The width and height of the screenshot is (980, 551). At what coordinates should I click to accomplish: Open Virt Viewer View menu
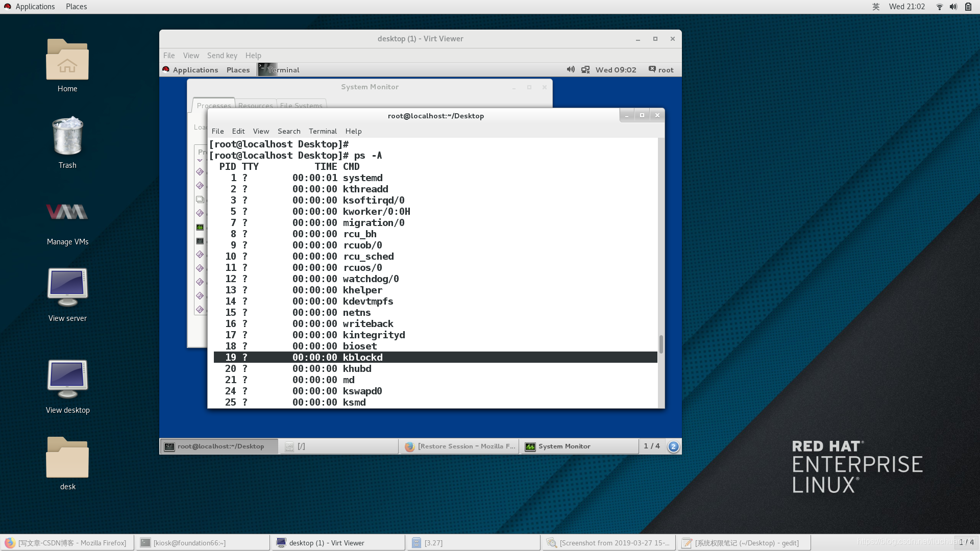191,56
